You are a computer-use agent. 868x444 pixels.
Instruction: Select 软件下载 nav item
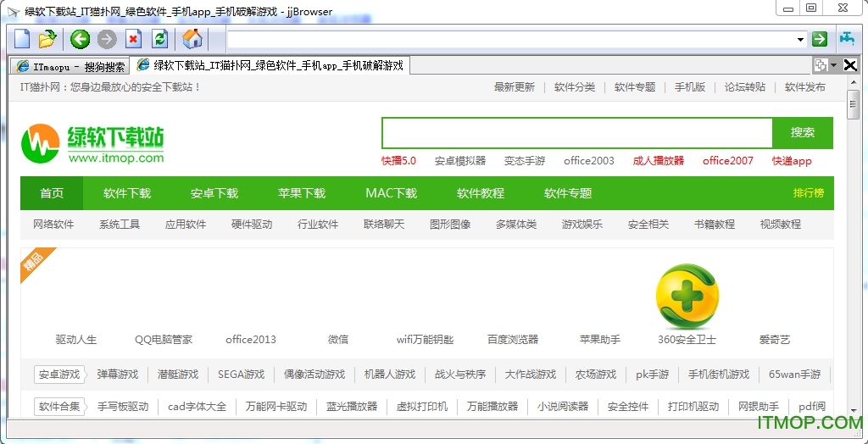pyautogui.click(x=127, y=193)
